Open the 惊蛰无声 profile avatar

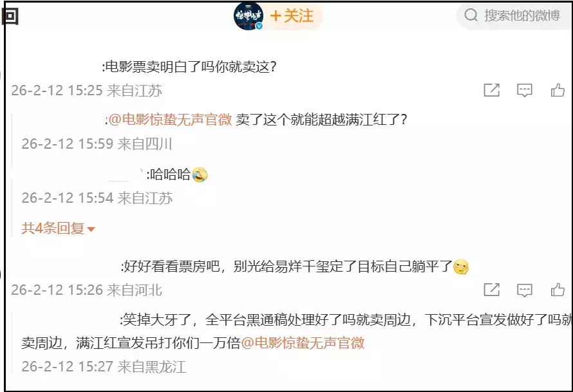(x=249, y=16)
